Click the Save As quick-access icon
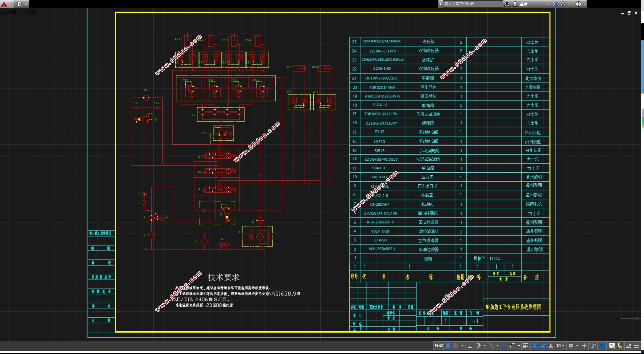The height and width of the screenshot is (354, 644). coord(19,4)
